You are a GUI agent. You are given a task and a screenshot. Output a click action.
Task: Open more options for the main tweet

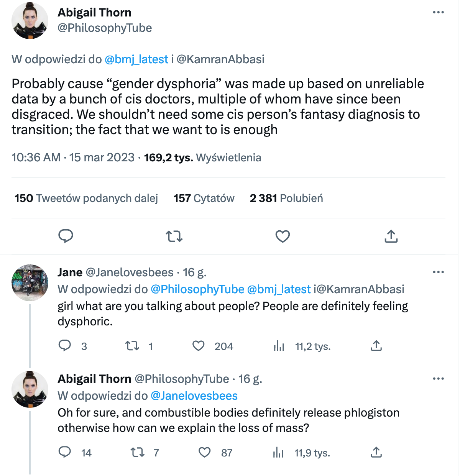click(438, 12)
